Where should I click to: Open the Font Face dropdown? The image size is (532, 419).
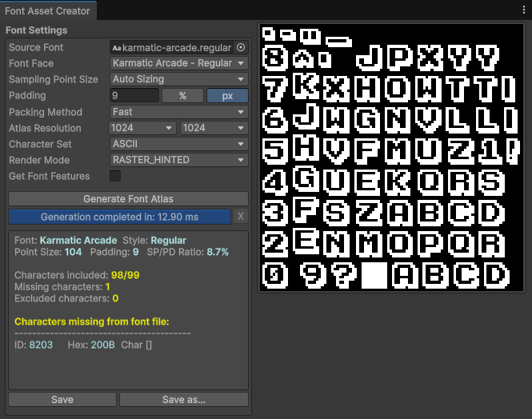pos(178,63)
